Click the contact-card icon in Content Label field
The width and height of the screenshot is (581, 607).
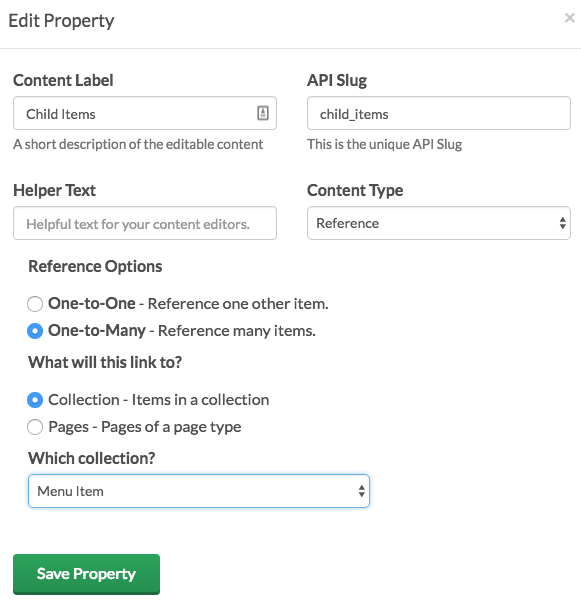(263, 113)
